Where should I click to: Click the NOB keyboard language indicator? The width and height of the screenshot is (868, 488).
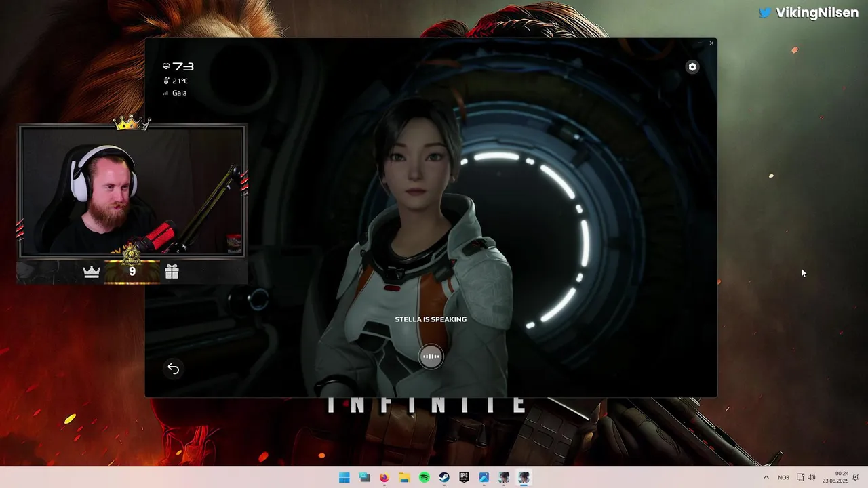pos(783,478)
